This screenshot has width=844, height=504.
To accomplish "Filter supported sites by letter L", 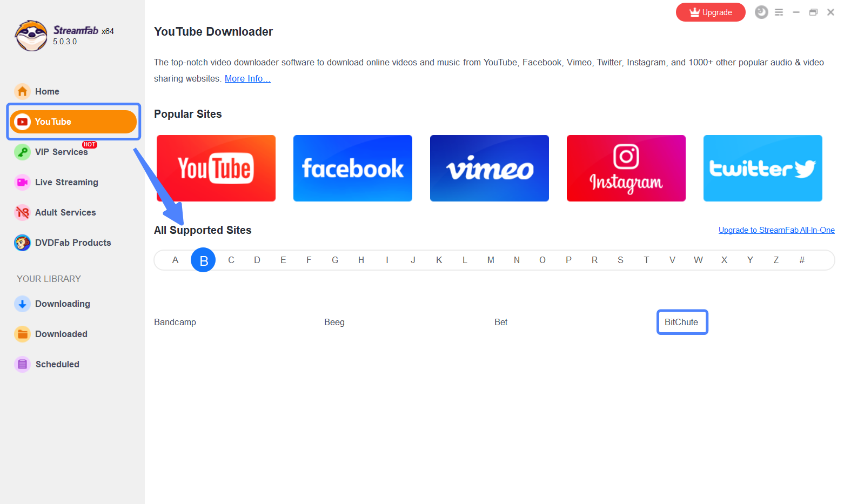I will point(465,260).
